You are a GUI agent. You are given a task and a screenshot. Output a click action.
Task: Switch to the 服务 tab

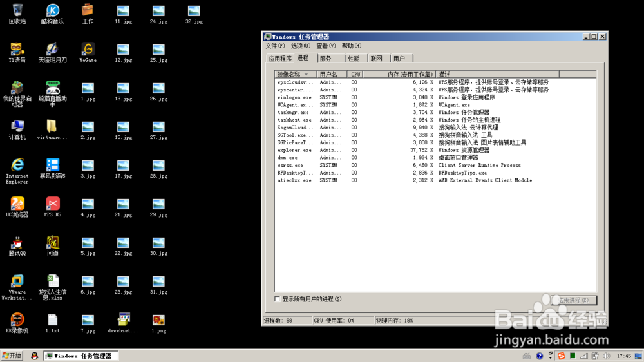click(x=330, y=59)
